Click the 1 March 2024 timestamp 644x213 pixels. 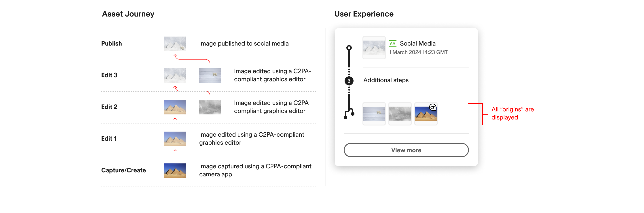coord(418,52)
